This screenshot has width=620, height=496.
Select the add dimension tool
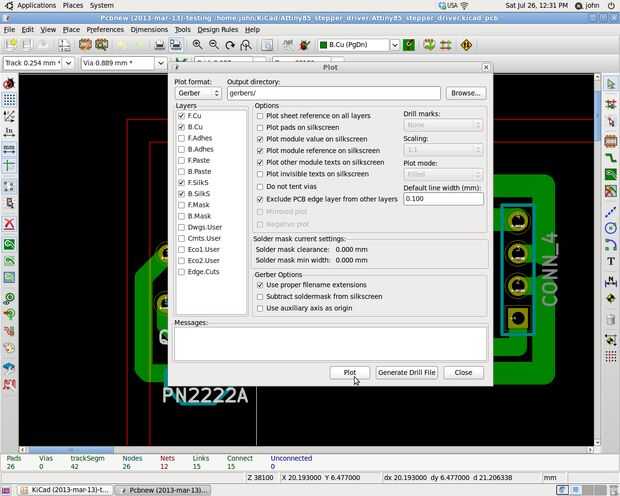coord(611,282)
